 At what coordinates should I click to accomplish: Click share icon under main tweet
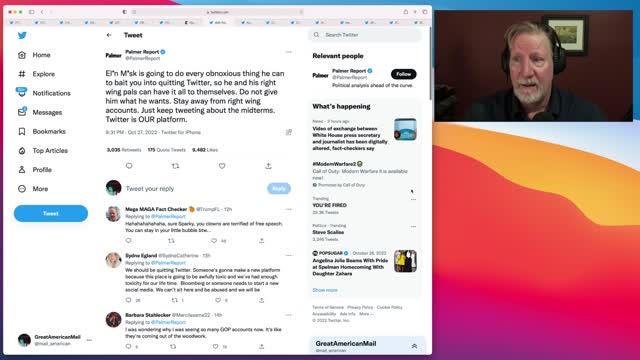(268, 166)
